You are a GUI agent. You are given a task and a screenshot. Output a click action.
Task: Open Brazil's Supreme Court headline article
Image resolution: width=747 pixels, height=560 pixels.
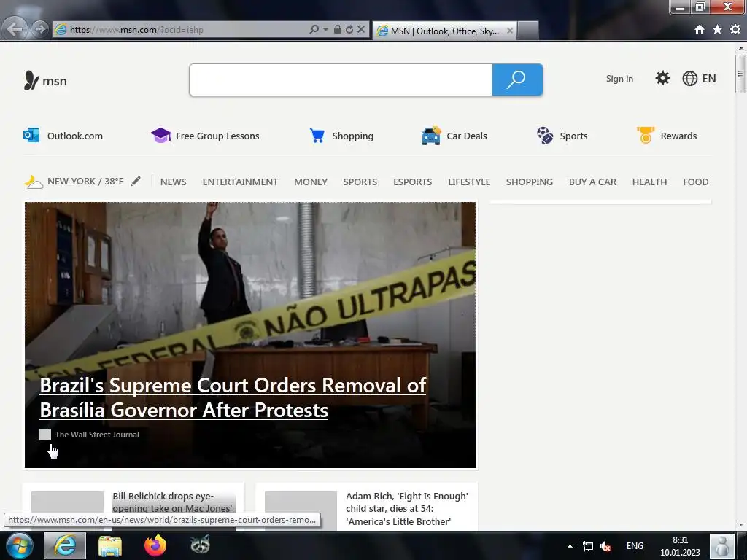point(233,397)
